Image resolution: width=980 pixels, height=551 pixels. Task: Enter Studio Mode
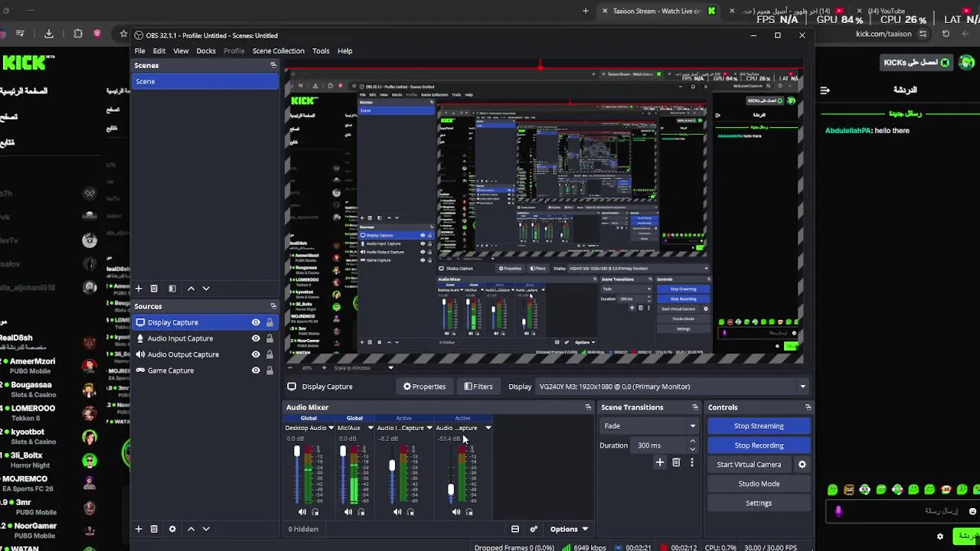[x=759, y=484]
